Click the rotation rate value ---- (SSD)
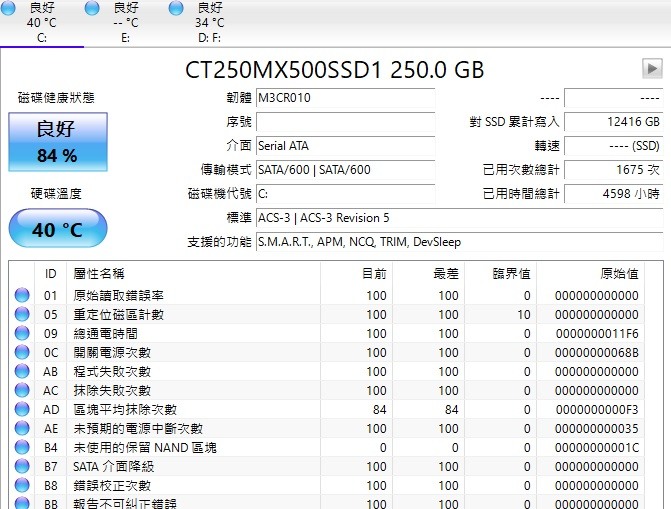This screenshot has width=671, height=509. pos(613,146)
